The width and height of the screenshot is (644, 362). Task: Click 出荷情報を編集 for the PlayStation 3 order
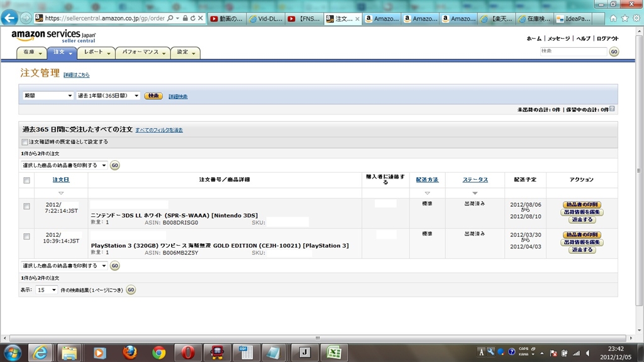tap(582, 242)
